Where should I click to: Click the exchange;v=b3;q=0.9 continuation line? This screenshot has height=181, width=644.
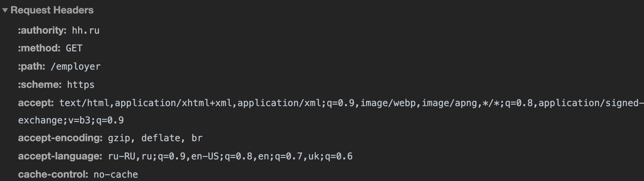(x=71, y=120)
